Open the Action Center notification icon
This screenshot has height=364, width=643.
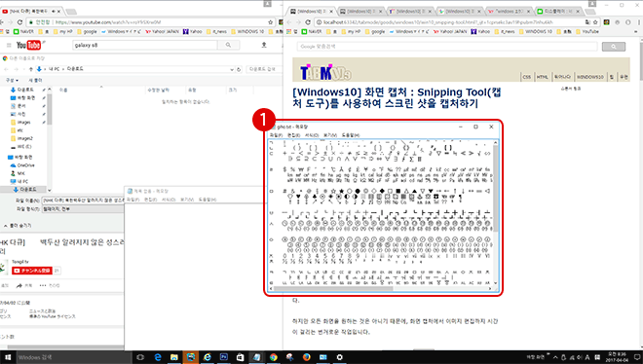tap(637, 357)
